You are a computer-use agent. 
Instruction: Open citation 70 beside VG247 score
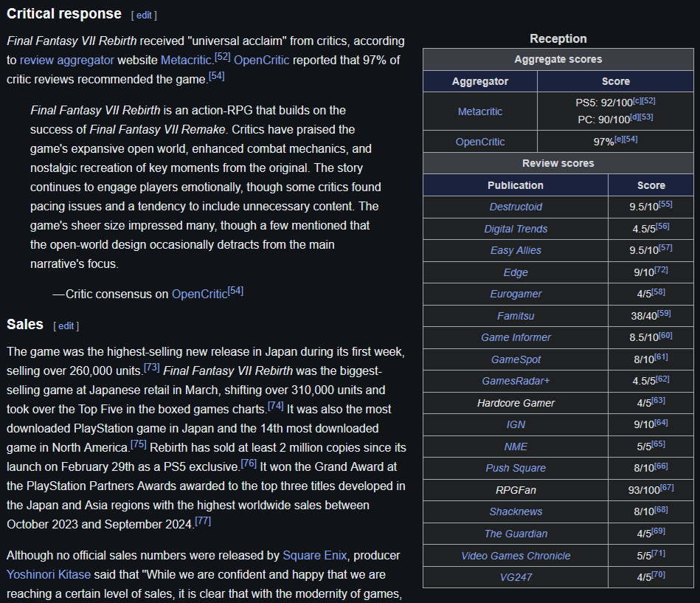[658, 575]
